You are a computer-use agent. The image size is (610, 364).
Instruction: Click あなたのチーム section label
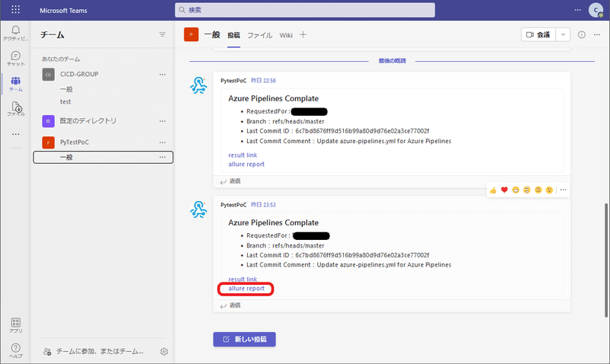coord(61,59)
